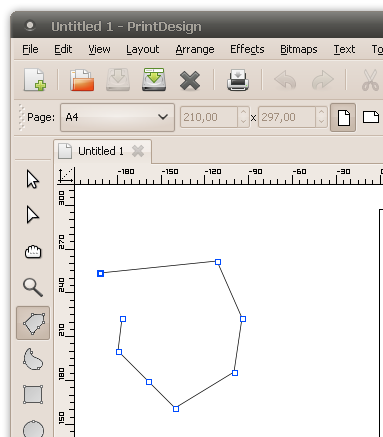Click the Undo arrow icon
This screenshot has width=383, height=437.
point(285,80)
